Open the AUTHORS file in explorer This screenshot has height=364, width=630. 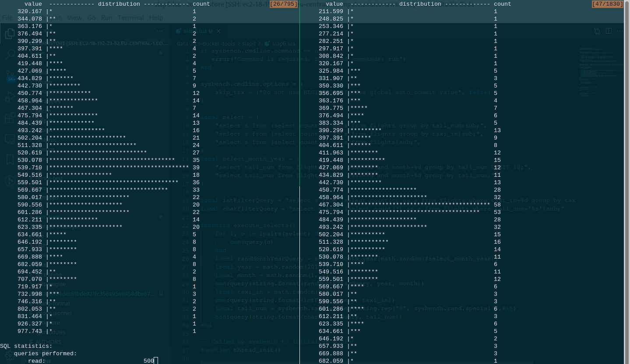pos(47,342)
